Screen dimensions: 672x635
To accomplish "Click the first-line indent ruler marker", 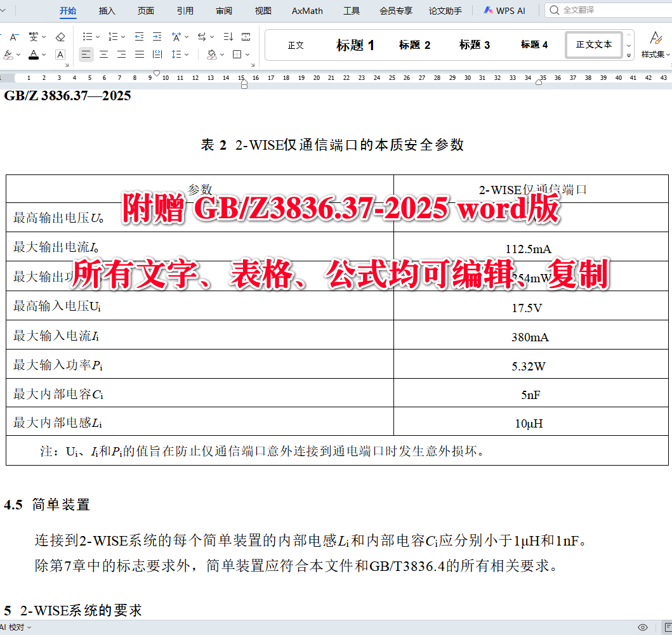I will pos(157,74).
